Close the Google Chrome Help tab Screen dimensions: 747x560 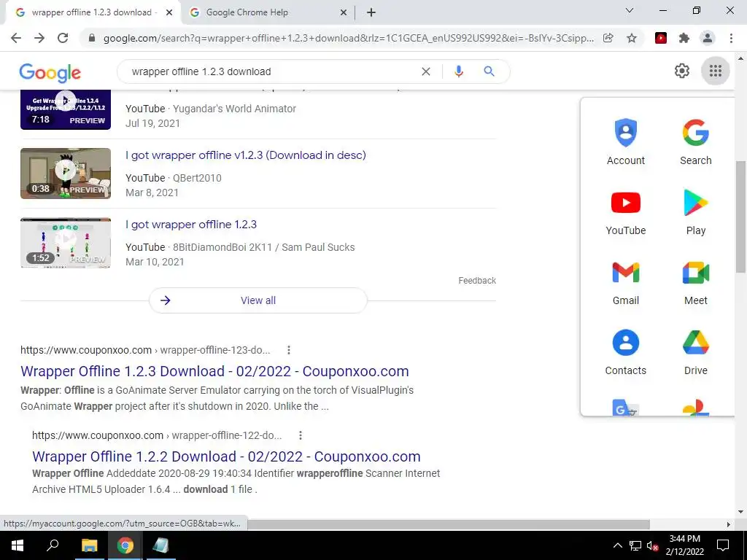tap(343, 13)
